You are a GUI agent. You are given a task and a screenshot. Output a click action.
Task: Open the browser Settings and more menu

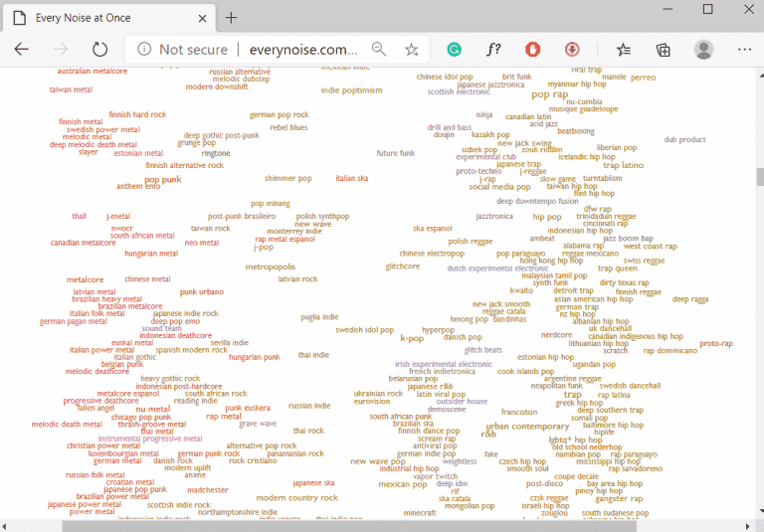click(744, 49)
